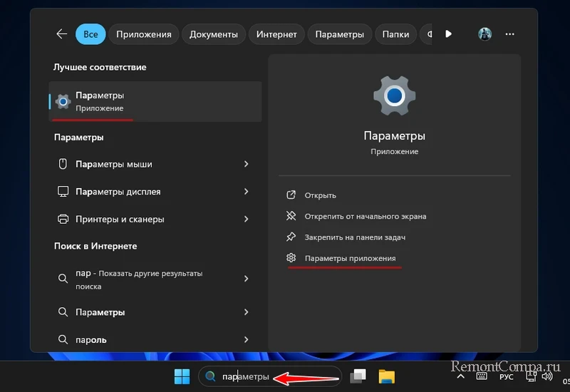Show more filters with the play arrow
The image size is (570, 392).
448,33
